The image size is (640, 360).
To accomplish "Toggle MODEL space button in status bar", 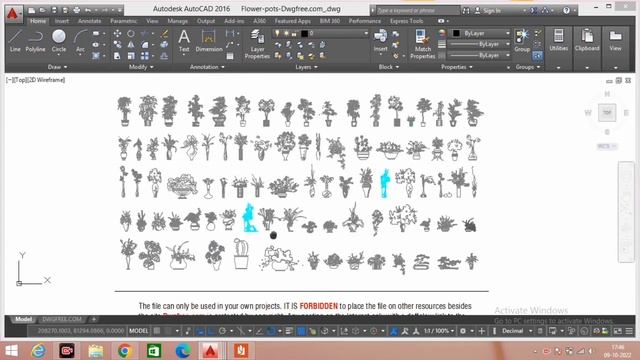I will 139,331.
